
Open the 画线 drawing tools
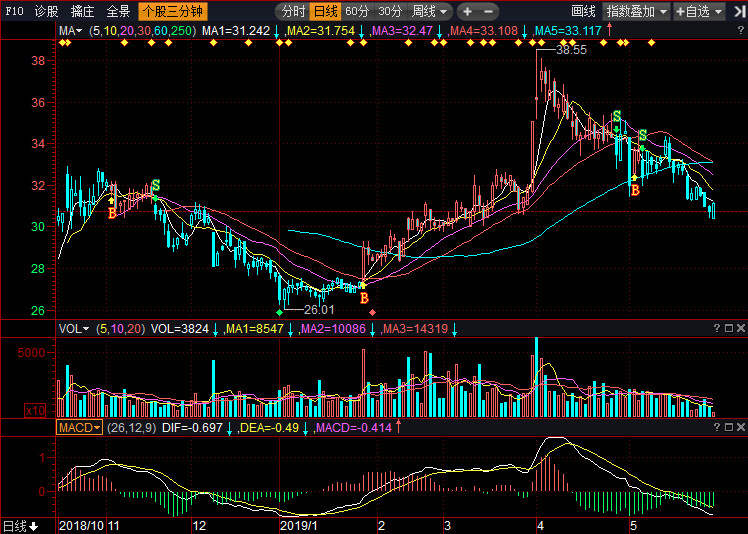click(x=583, y=11)
